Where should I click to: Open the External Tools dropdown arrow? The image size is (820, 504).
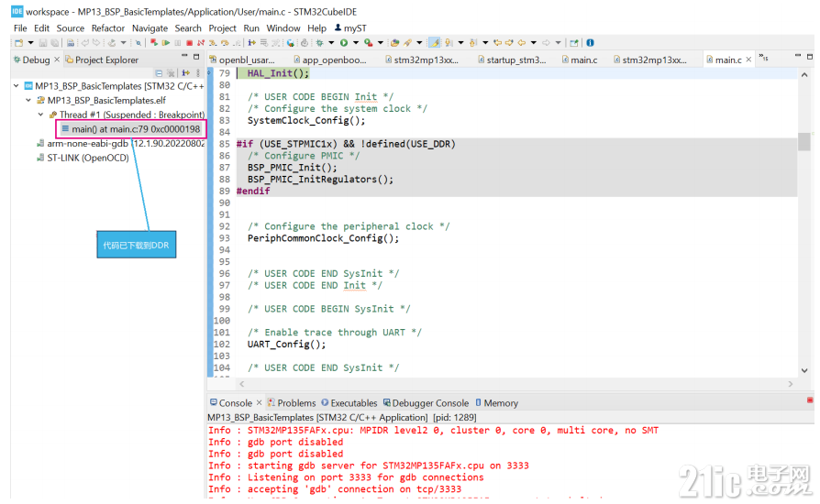[381, 43]
